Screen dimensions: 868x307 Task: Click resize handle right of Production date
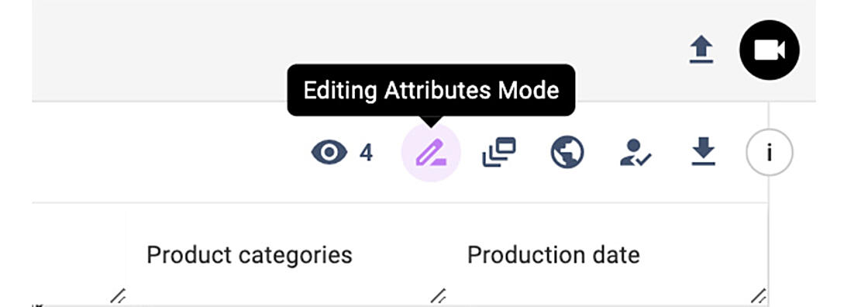click(759, 295)
